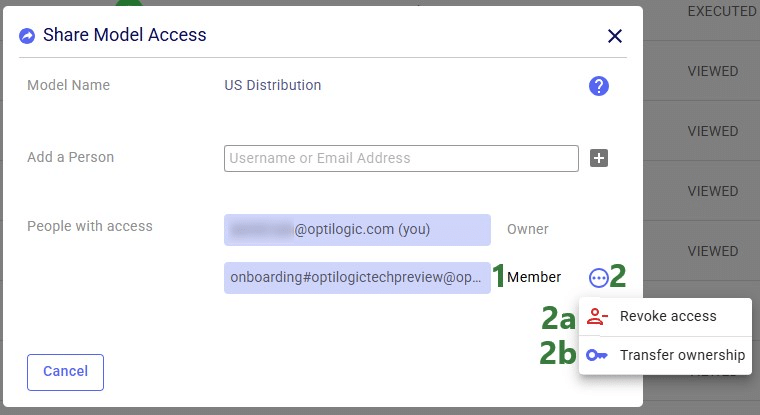Click the plus icon to add person

coord(599,158)
